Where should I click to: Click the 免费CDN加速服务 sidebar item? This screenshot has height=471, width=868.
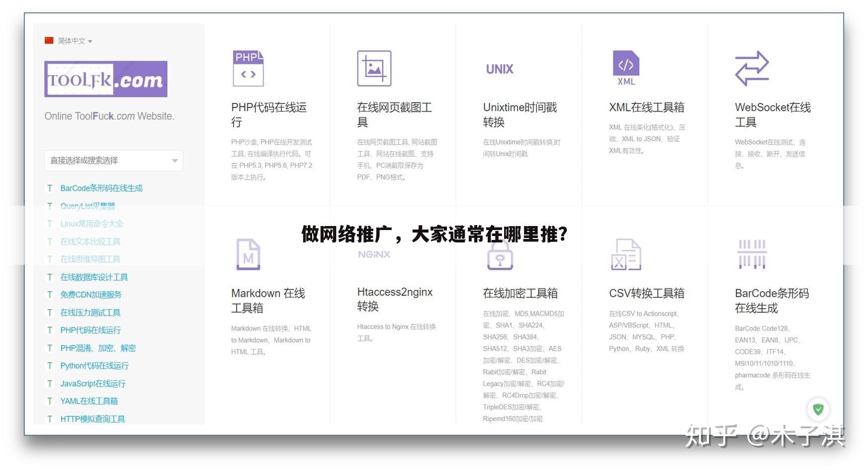coord(92,294)
